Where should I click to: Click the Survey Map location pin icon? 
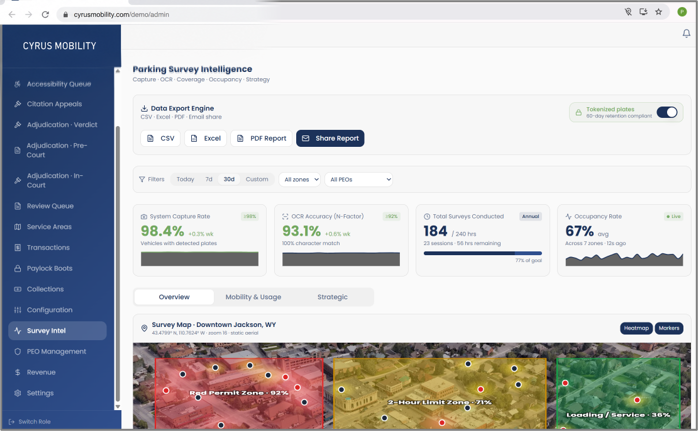point(144,328)
